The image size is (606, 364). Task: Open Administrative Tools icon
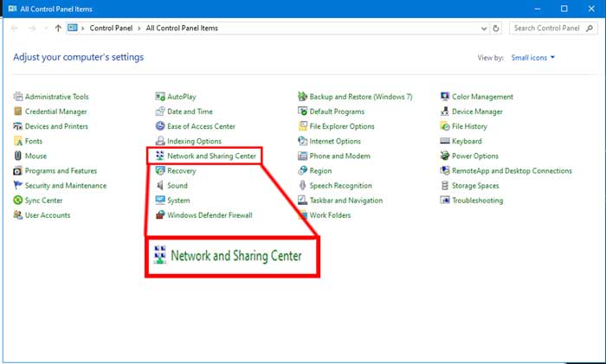(x=18, y=96)
